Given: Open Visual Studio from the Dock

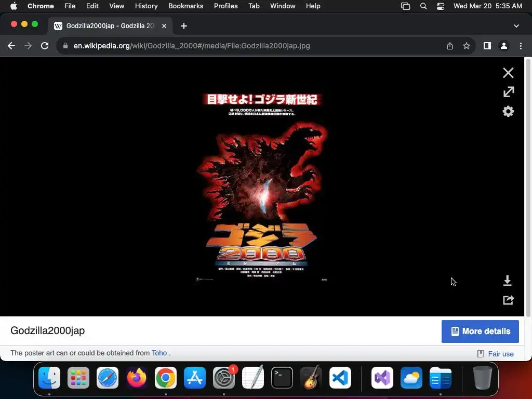Looking at the screenshot, I should (382, 378).
